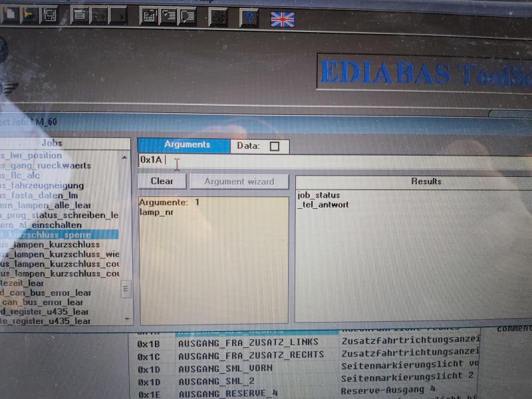This screenshot has width=532, height=399.
Task: Select the prog_status_schreiben job
Action: 59,215
